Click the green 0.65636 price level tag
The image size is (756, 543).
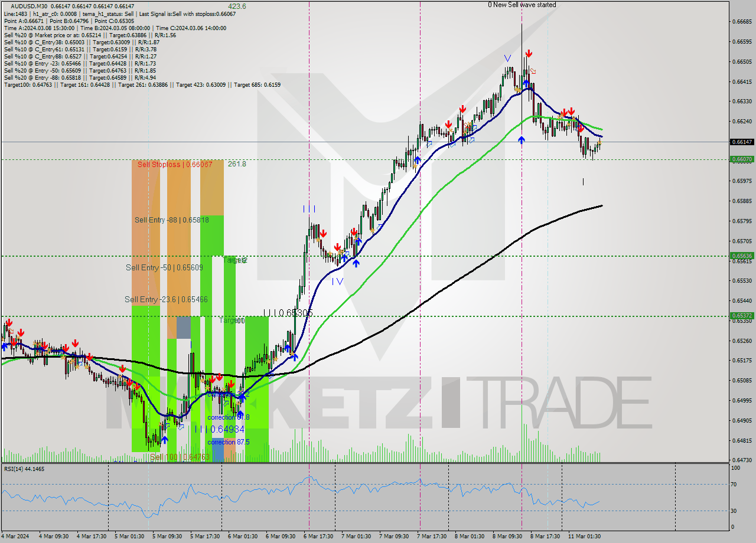click(x=742, y=256)
